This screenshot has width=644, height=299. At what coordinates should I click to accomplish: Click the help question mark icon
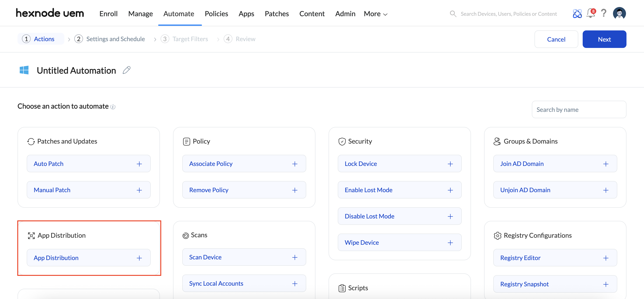coord(603,13)
